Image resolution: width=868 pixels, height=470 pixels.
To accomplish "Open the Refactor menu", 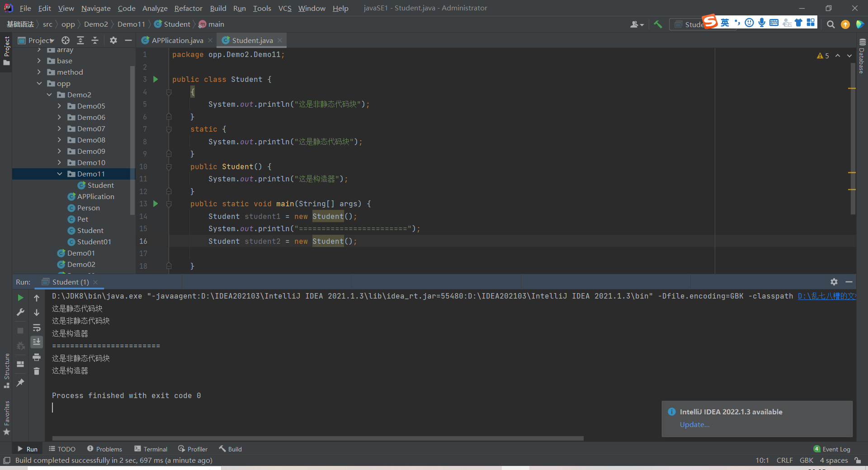I will point(189,8).
